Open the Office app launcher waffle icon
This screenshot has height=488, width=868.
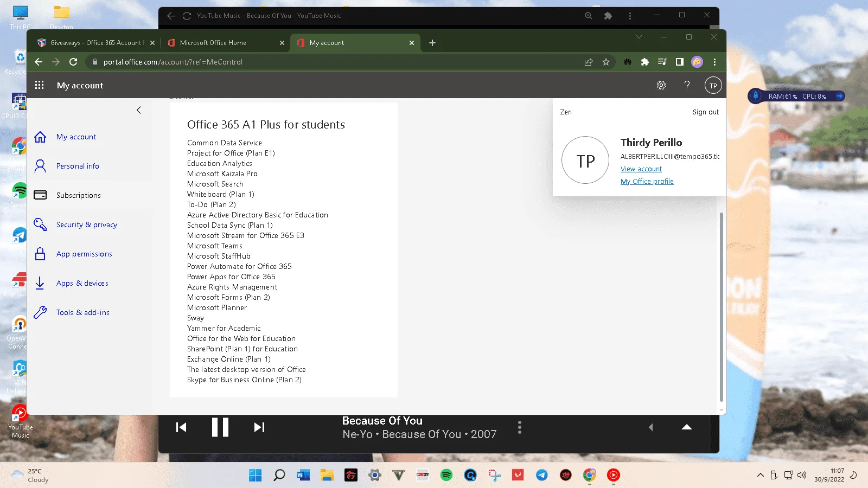click(x=39, y=85)
